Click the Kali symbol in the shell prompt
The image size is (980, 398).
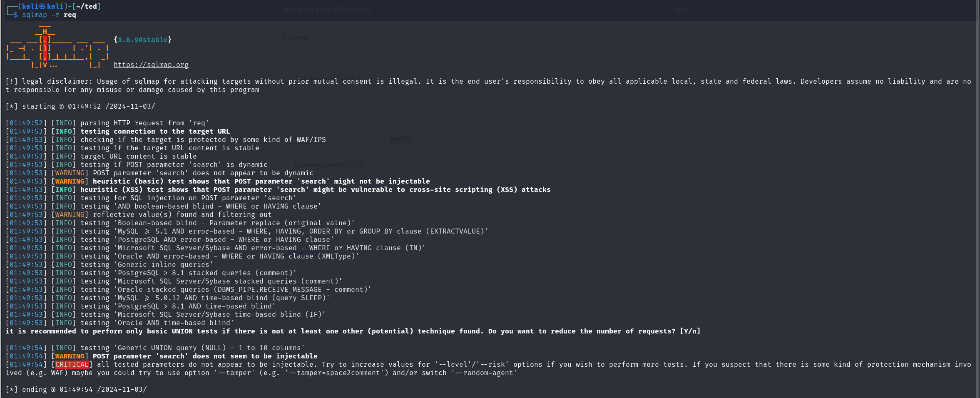(x=42, y=6)
